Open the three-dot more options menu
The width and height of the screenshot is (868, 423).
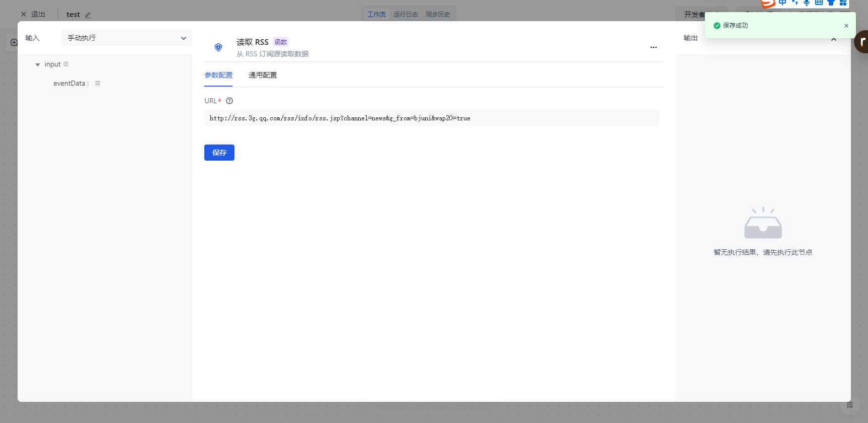(x=653, y=47)
